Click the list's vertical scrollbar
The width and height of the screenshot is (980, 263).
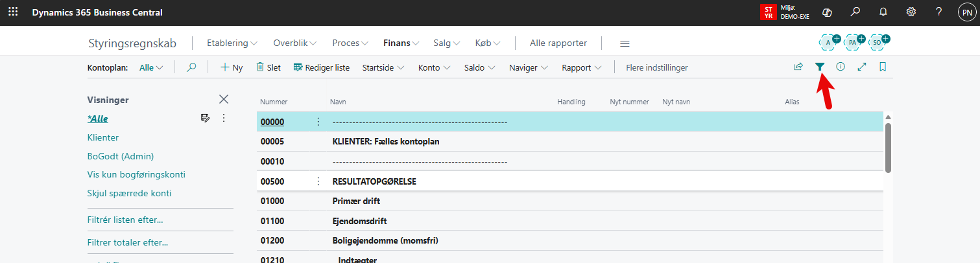(x=888, y=148)
